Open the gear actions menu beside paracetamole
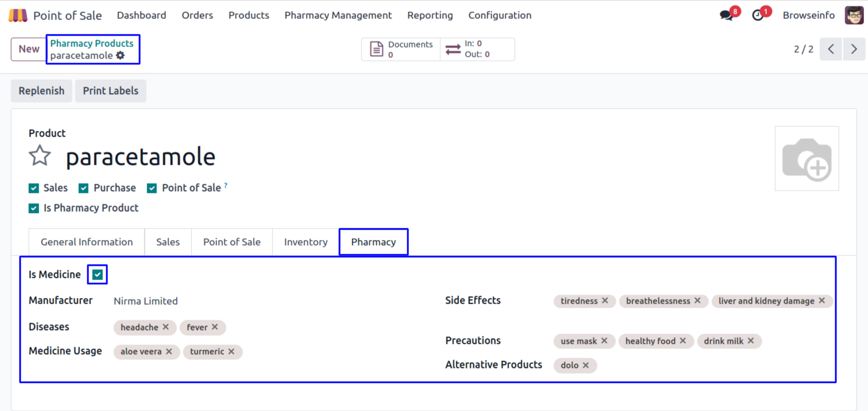Image resolution: width=868 pixels, height=411 pixels. pos(120,56)
